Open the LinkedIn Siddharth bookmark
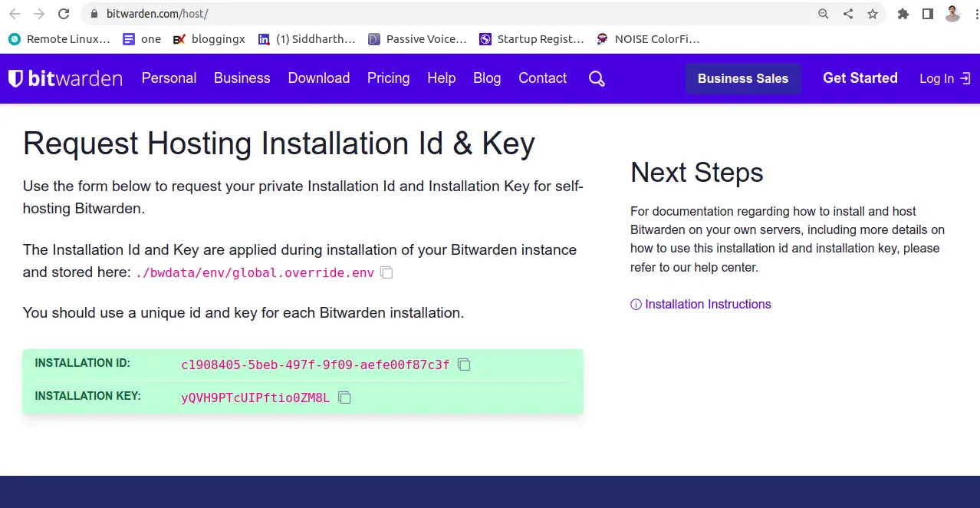This screenshot has width=980, height=508. pyautogui.click(x=307, y=39)
